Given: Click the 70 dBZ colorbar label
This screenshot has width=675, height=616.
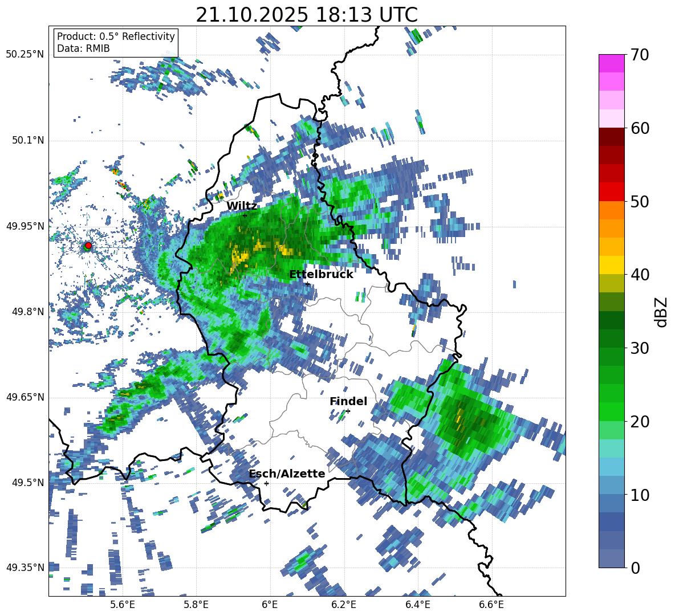Looking at the screenshot, I should pyautogui.click(x=639, y=55).
